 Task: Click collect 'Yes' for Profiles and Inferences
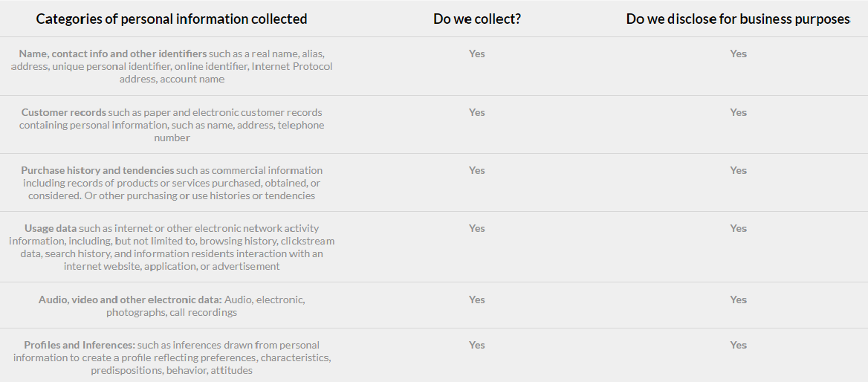(x=477, y=345)
